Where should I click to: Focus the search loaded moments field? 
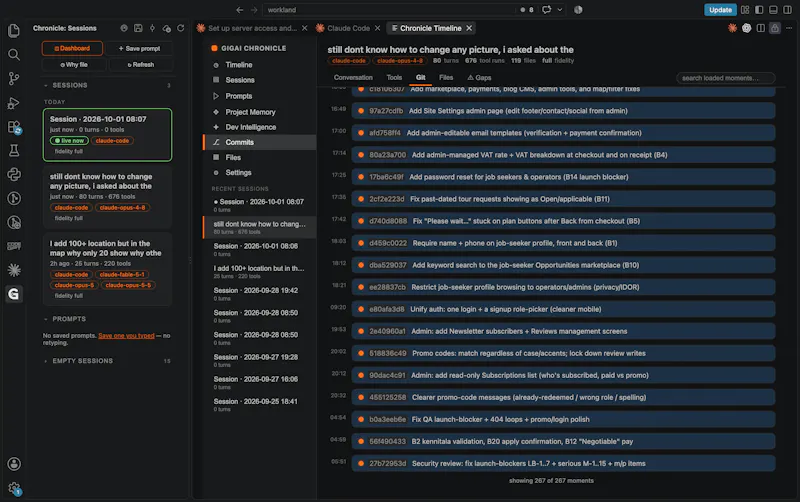(726, 78)
